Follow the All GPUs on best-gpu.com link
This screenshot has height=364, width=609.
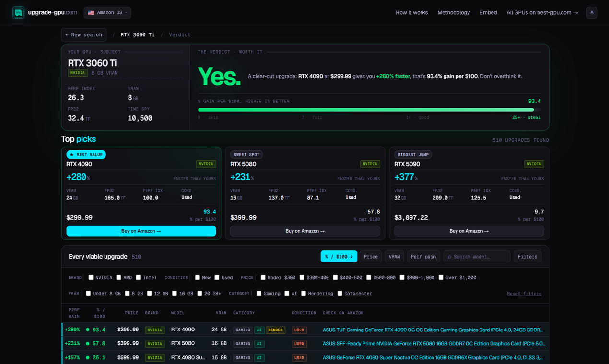[542, 12]
